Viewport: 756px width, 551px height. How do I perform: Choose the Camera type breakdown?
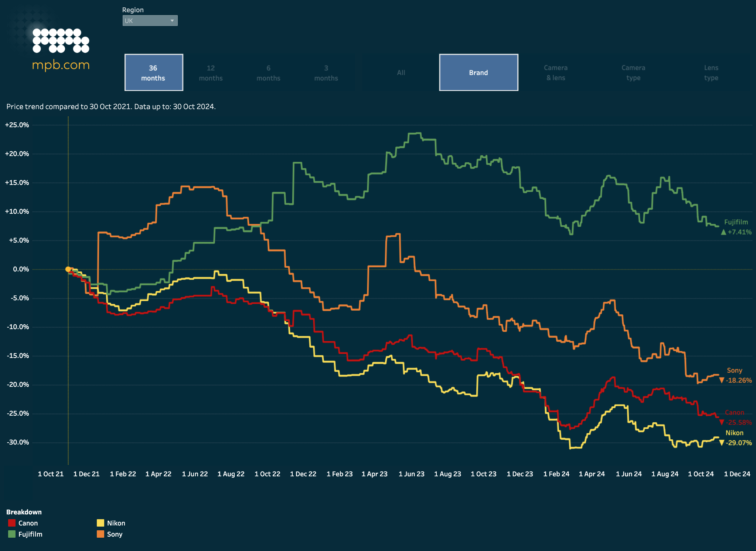tap(633, 73)
